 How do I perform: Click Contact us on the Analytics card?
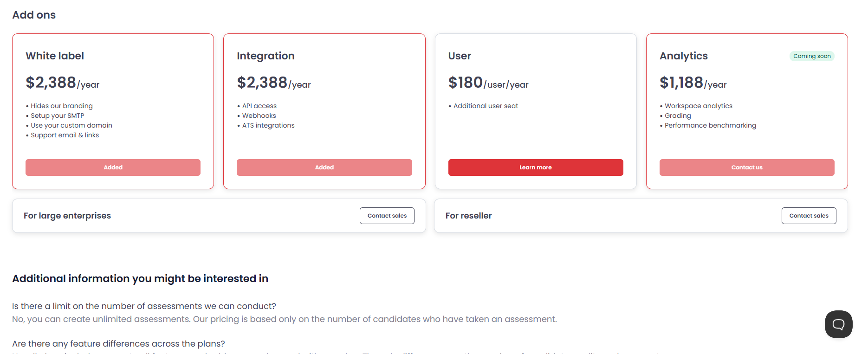click(x=746, y=167)
